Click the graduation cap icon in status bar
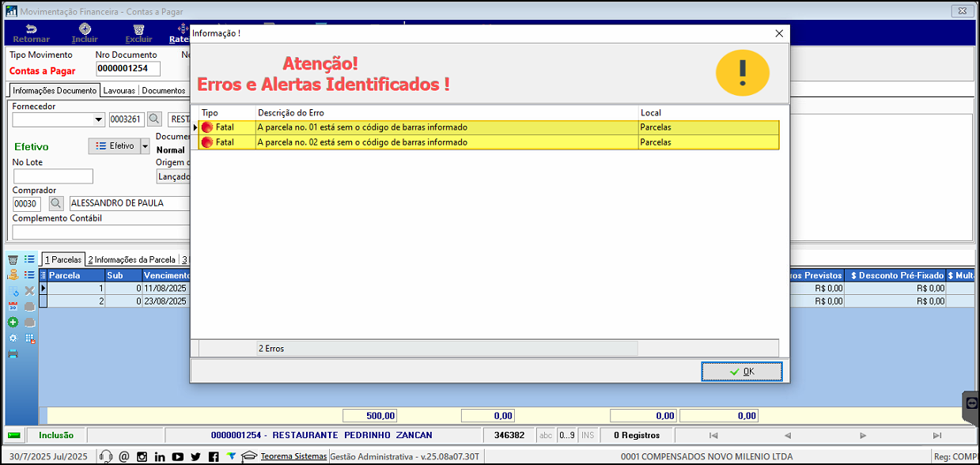The image size is (980, 465). tap(249, 456)
